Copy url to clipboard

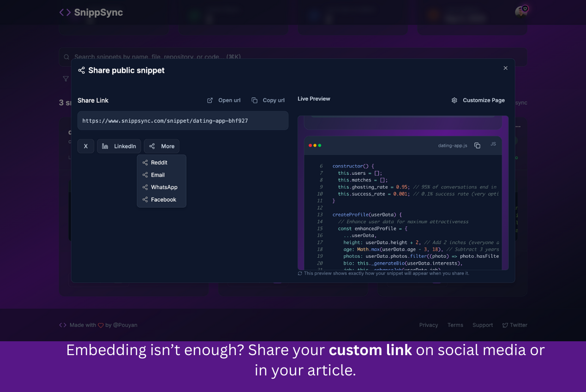tap(268, 101)
